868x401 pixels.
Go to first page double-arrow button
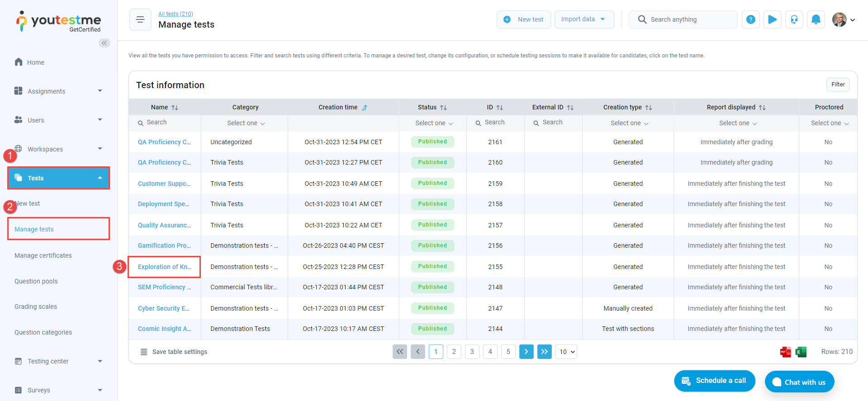tap(400, 352)
